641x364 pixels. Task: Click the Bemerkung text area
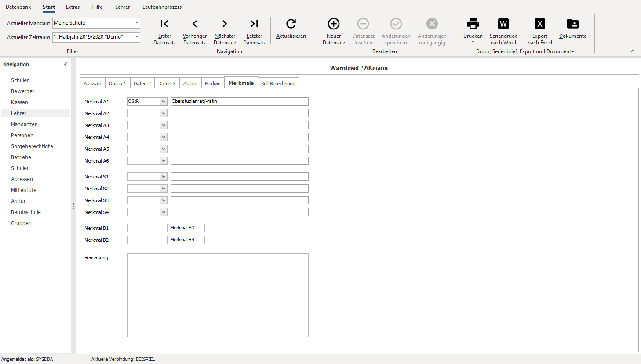[218, 295]
